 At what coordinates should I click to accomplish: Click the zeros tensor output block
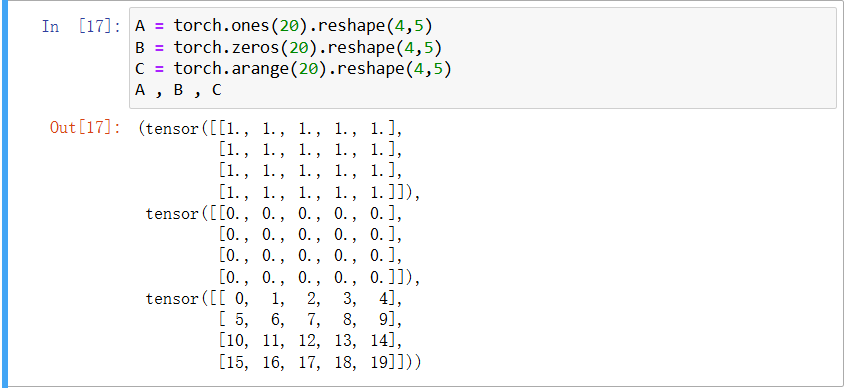point(283,245)
